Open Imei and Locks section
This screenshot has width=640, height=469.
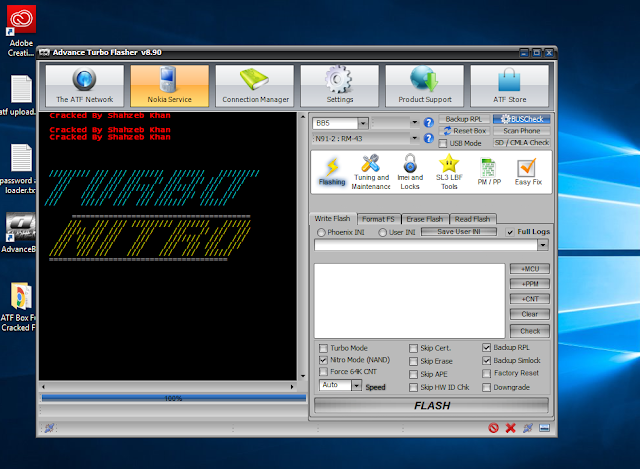(410, 171)
